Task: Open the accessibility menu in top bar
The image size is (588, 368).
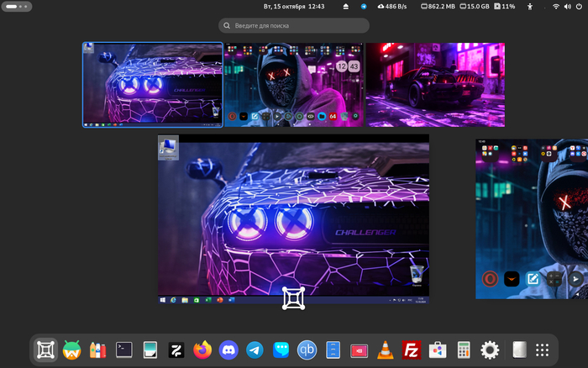Action: coord(530,7)
